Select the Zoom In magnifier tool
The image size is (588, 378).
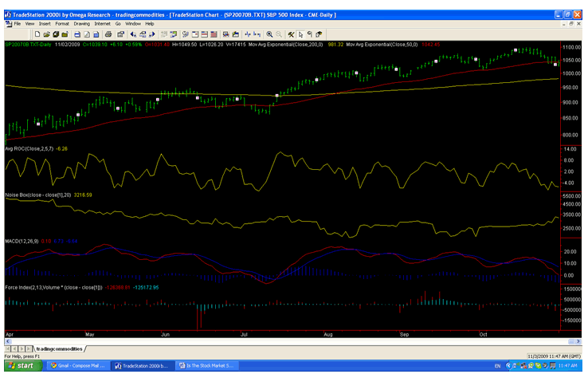tap(270, 34)
